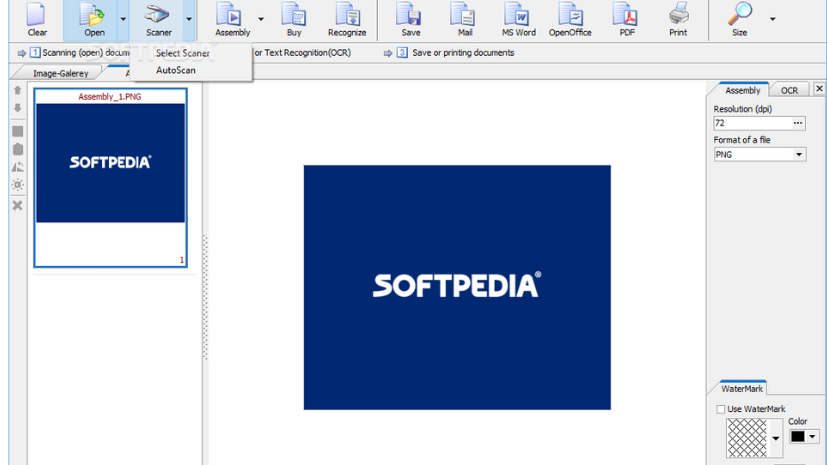Save the document with Save icon

pyautogui.click(x=410, y=19)
